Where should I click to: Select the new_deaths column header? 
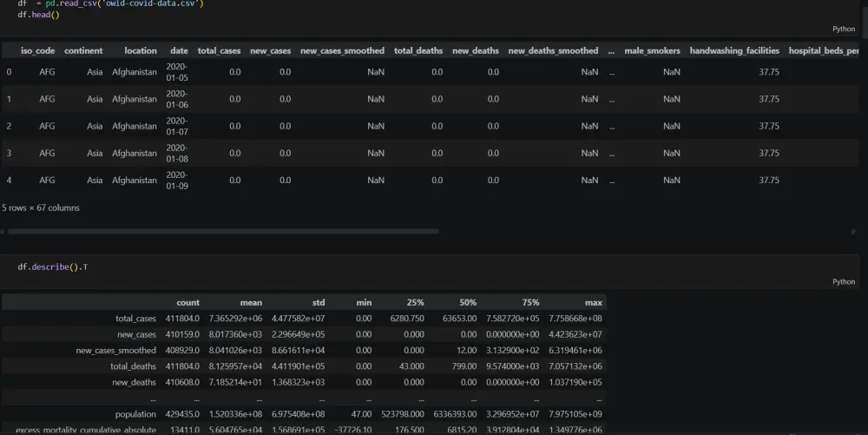(x=476, y=50)
